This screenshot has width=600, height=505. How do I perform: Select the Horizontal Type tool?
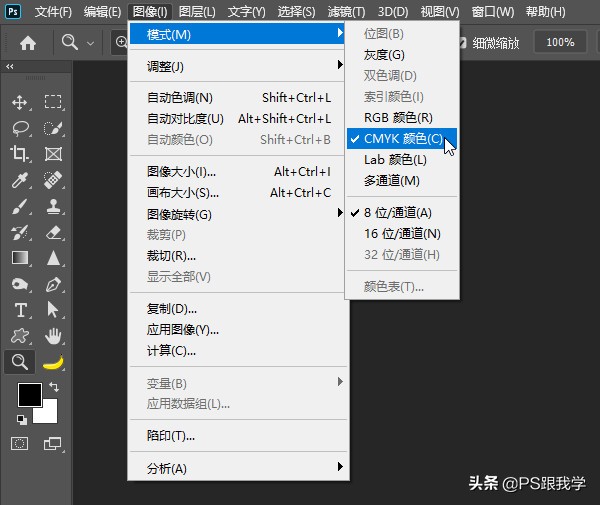click(20, 310)
